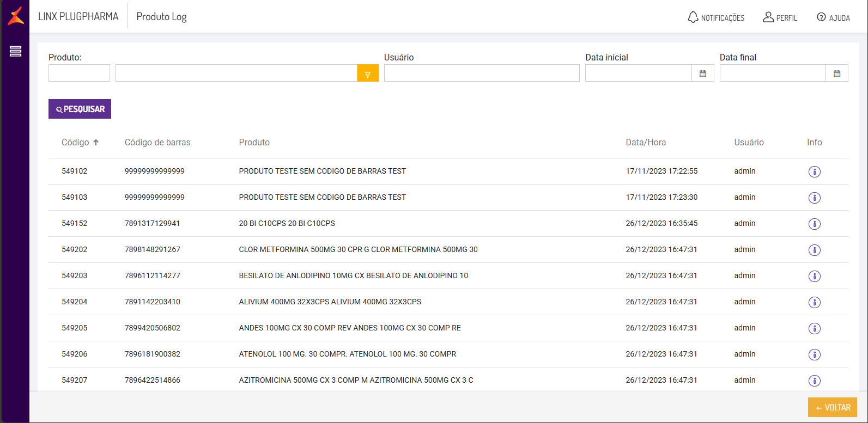Show info for product 549204

tap(815, 302)
